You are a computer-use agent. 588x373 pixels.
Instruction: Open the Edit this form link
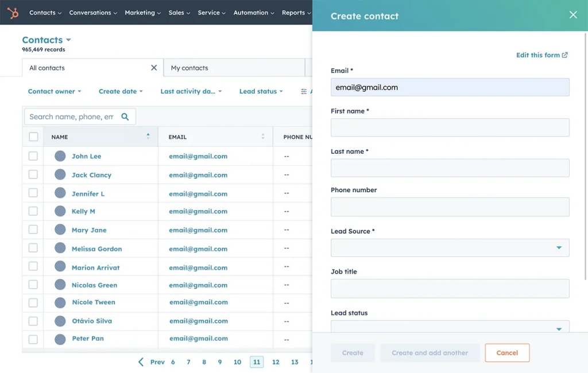click(x=541, y=55)
